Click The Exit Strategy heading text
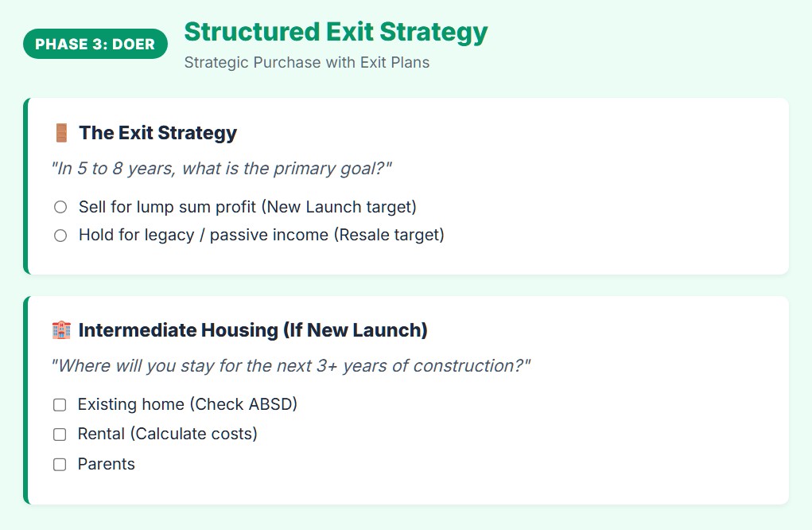 157,133
